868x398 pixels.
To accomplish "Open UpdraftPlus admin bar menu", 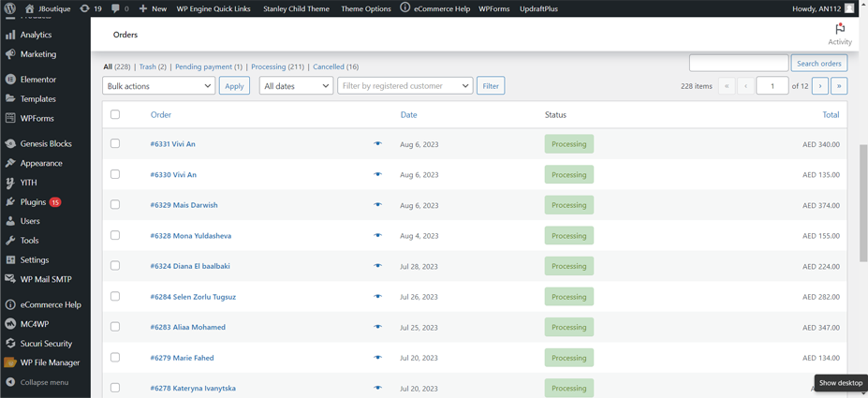I will tap(538, 8).
